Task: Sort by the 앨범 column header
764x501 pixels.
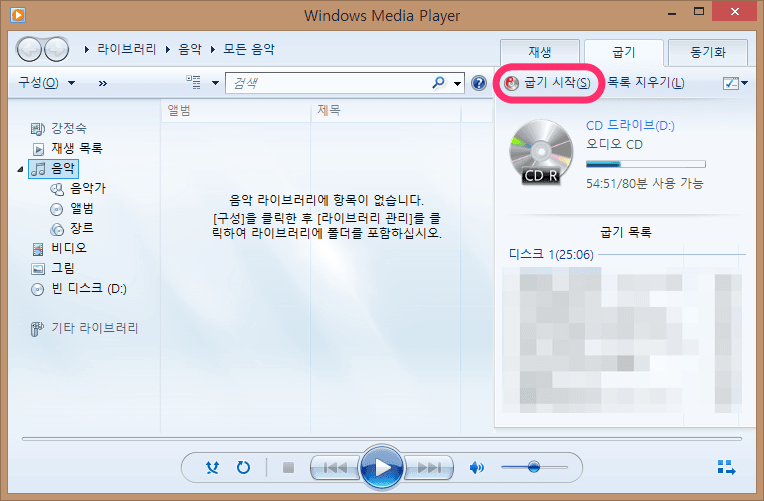Action: [x=235, y=111]
